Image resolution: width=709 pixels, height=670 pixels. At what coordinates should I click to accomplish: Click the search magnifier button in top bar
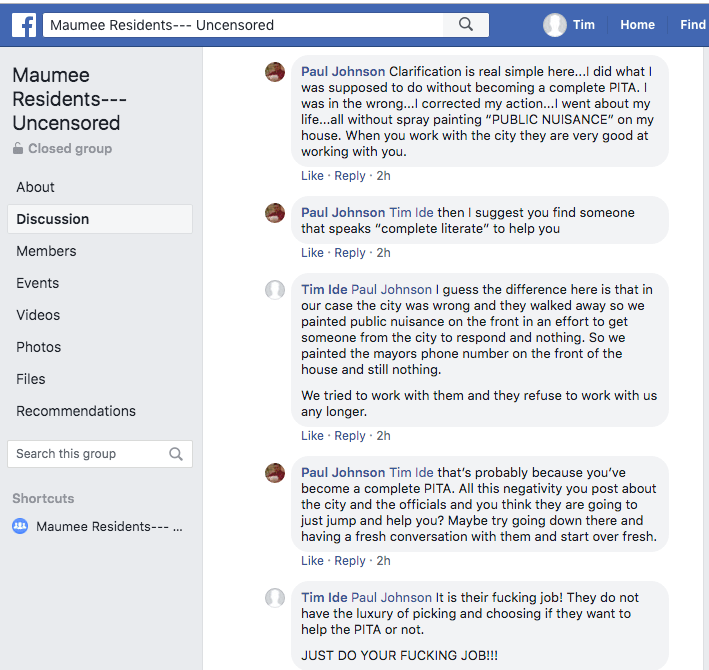tap(466, 25)
